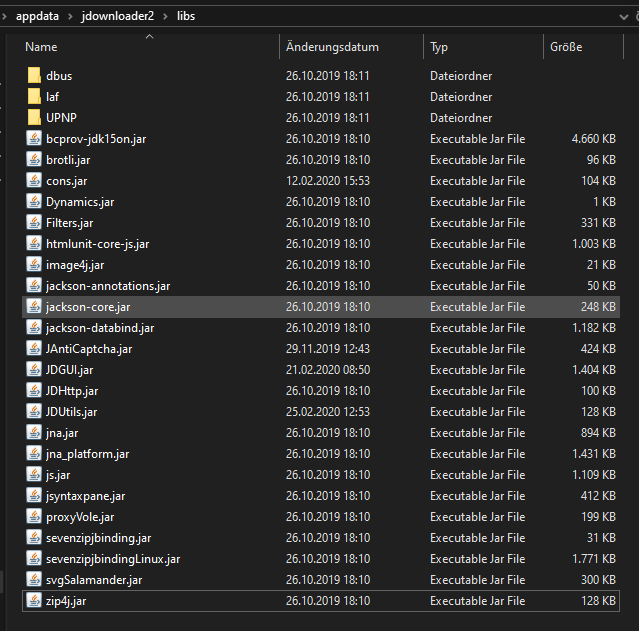The height and width of the screenshot is (631, 639).
Task: Select the jackson-databind.jar file row
Action: (x=321, y=328)
